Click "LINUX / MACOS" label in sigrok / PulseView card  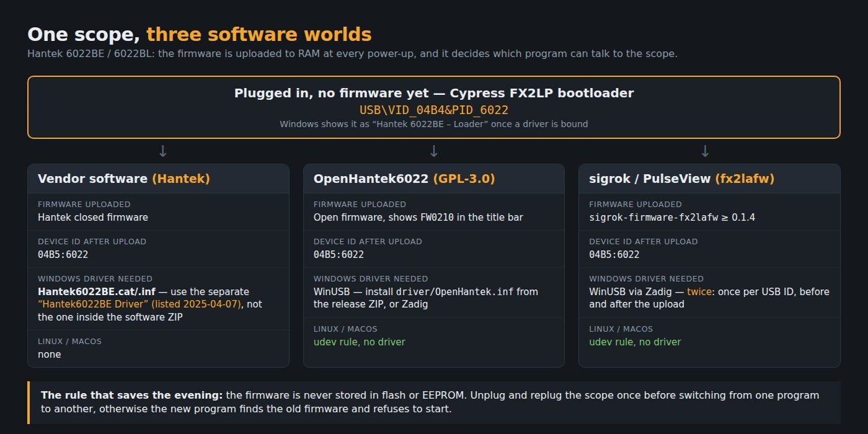coord(621,329)
